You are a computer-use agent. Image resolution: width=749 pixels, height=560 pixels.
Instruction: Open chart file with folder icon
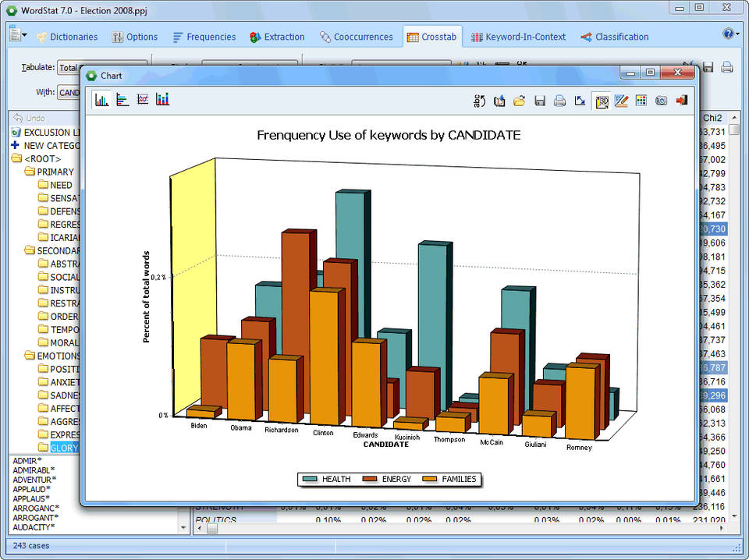[519, 101]
